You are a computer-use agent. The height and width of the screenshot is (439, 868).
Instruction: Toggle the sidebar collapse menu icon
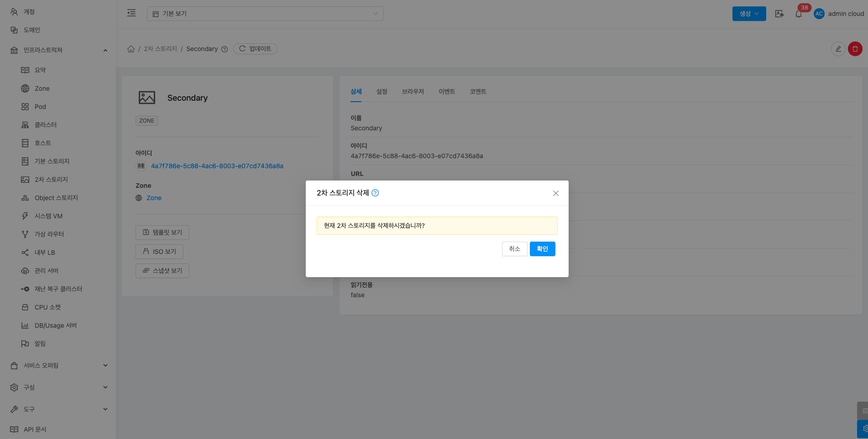(x=131, y=13)
